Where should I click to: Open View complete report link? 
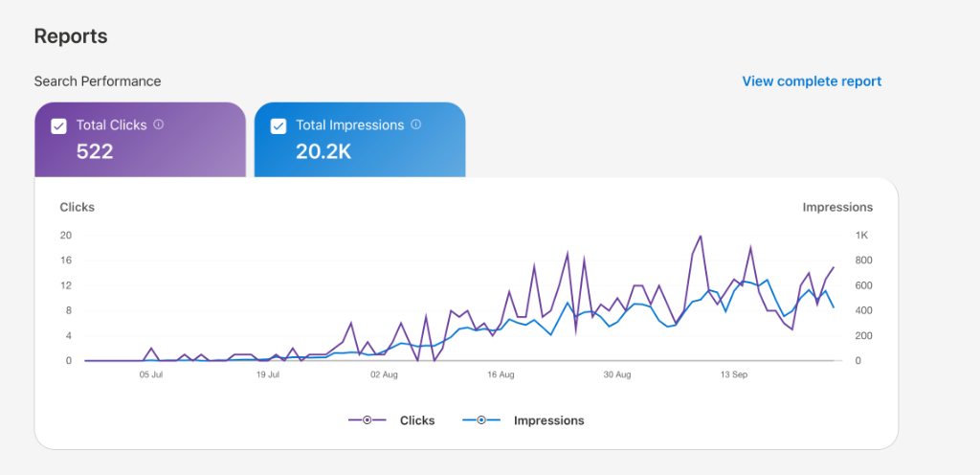coord(812,81)
